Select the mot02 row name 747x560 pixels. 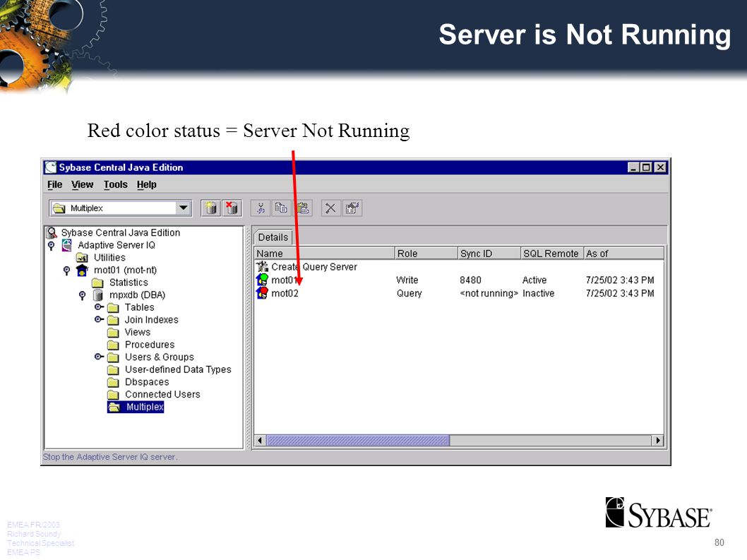point(285,293)
